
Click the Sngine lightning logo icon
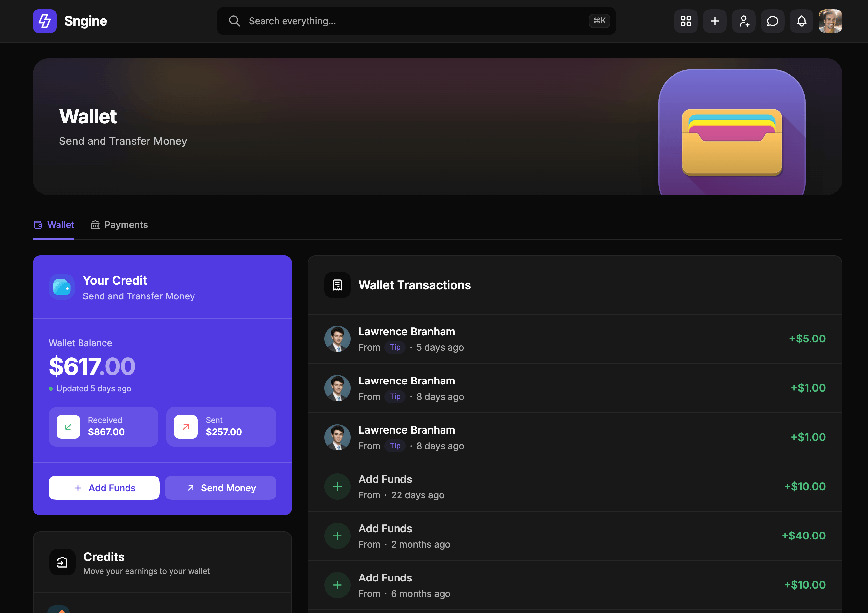point(45,21)
